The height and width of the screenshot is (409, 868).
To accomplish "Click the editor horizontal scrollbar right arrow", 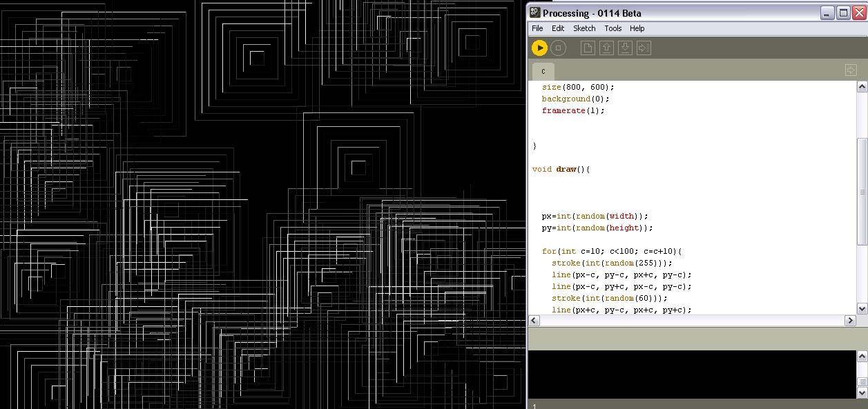I will point(850,321).
